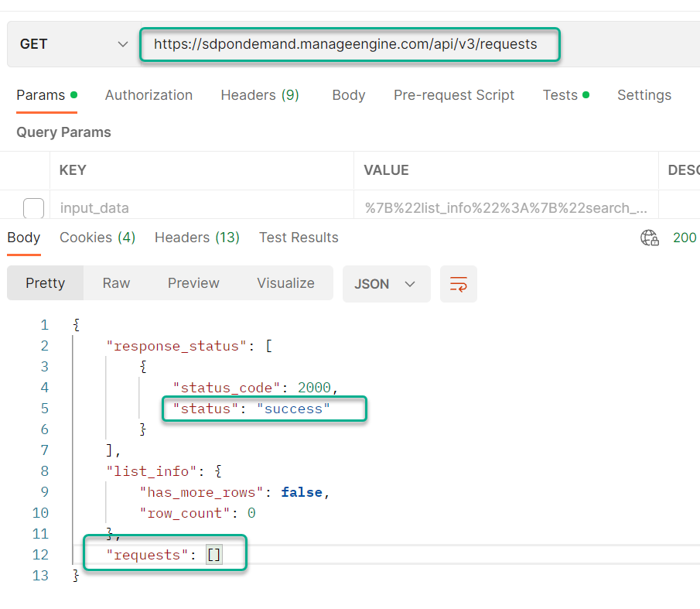700x609 pixels.
Task: Open the Settings tab
Action: (644, 95)
